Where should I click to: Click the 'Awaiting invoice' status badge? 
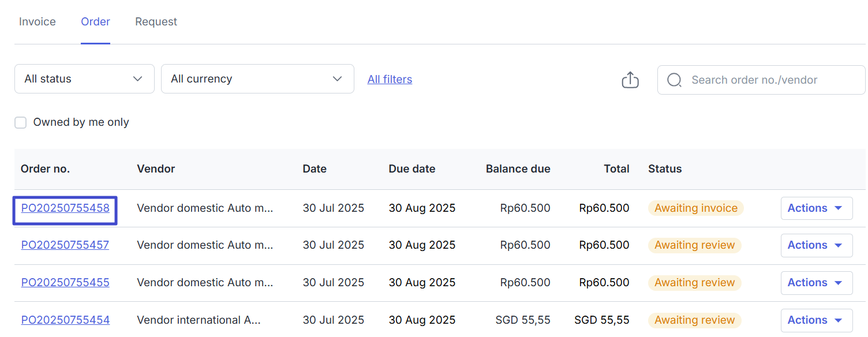pos(695,208)
